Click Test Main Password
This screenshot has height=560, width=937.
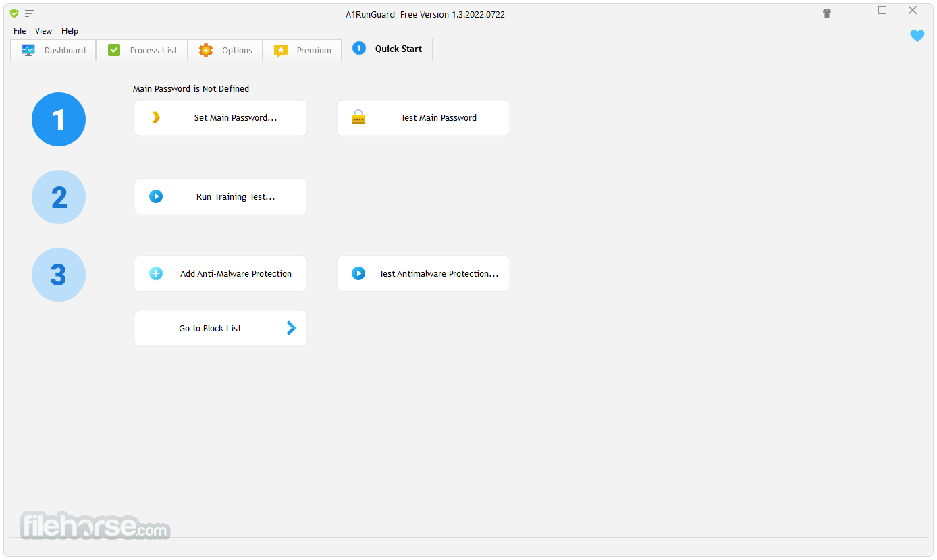423,118
